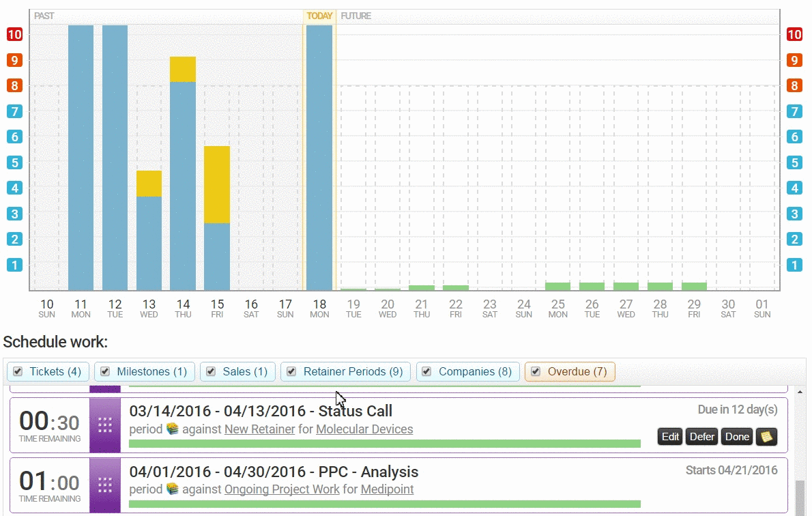Image resolution: width=812 pixels, height=516 pixels.
Task: Click period icon in Status Call row
Action: click(x=172, y=429)
